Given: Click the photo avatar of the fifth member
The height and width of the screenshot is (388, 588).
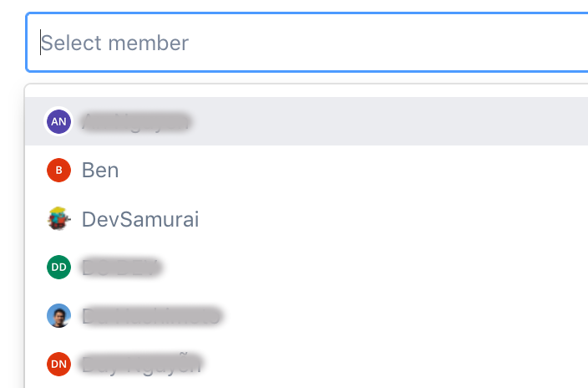Looking at the screenshot, I should pos(58,316).
